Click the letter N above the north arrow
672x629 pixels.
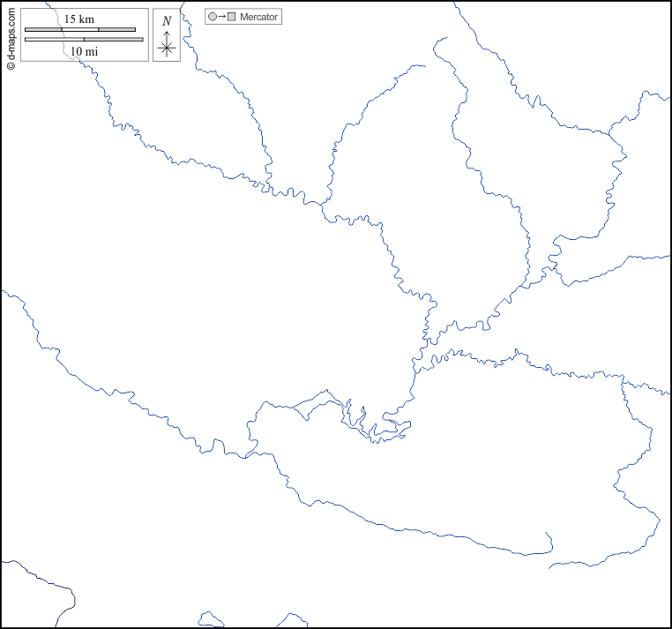click(x=167, y=21)
